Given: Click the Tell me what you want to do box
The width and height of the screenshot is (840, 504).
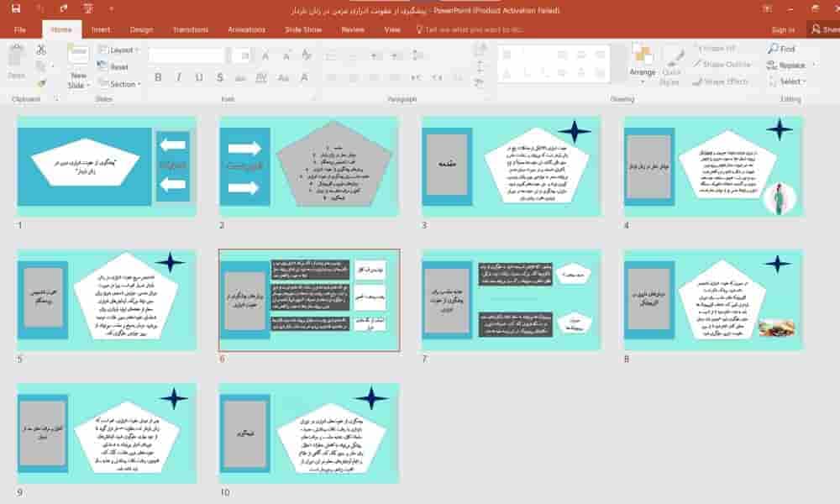Looking at the screenshot, I should coord(470,29).
